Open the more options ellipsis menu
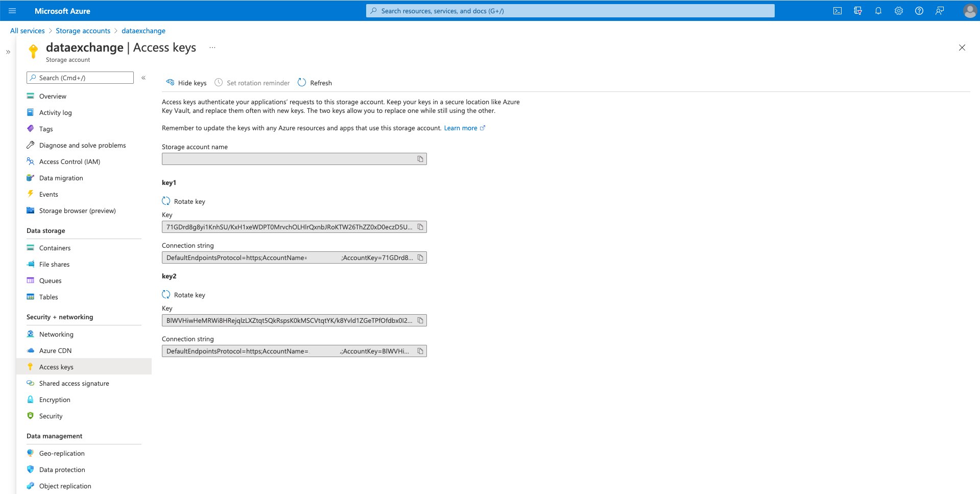Image resolution: width=980 pixels, height=494 pixels. tap(212, 48)
